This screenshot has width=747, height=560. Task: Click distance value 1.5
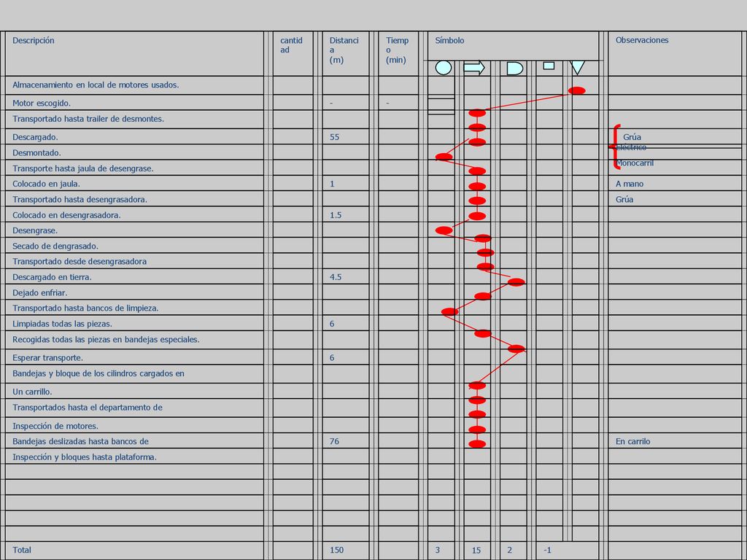(336, 215)
